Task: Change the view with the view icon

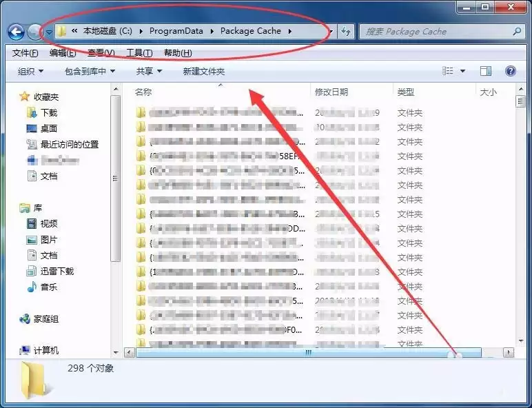Action: [448, 71]
